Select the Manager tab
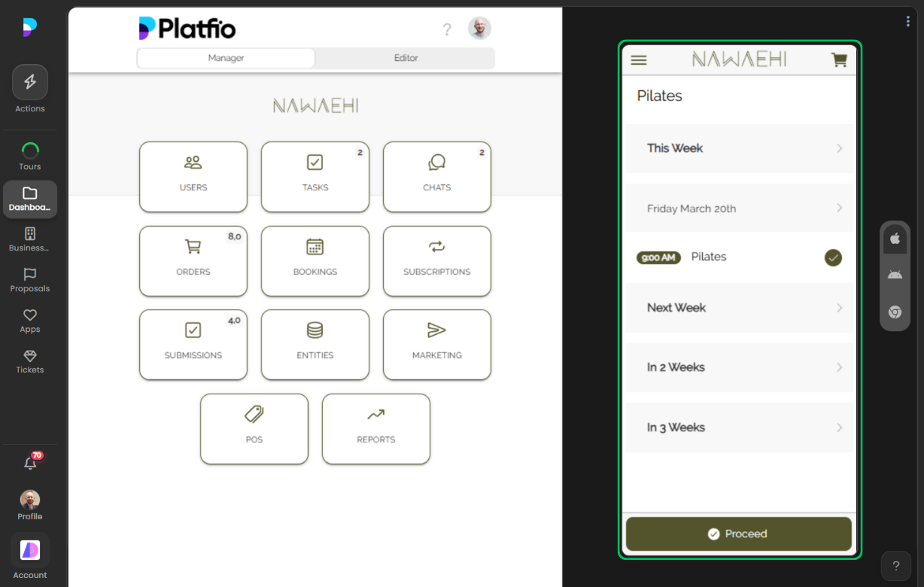924x587 pixels. coord(225,57)
